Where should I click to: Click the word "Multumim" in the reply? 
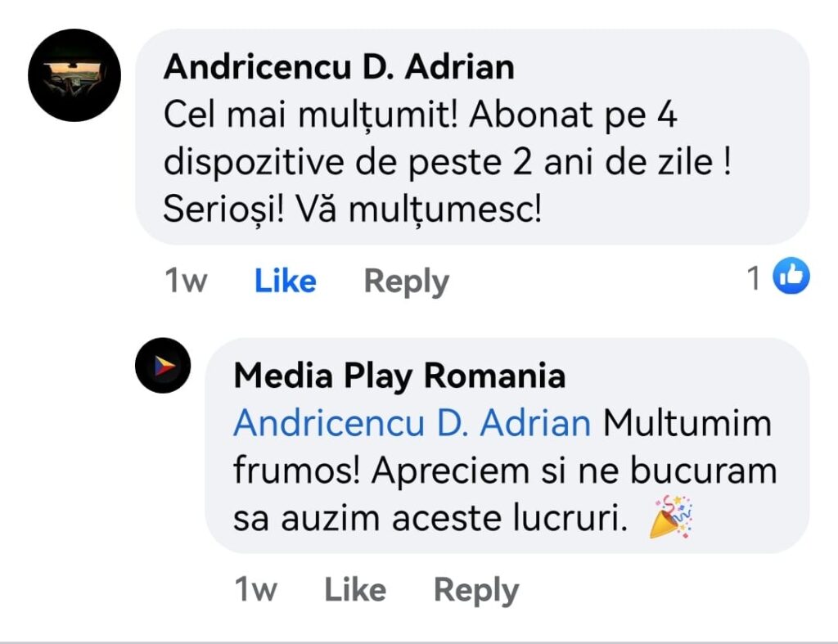pos(687,424)
